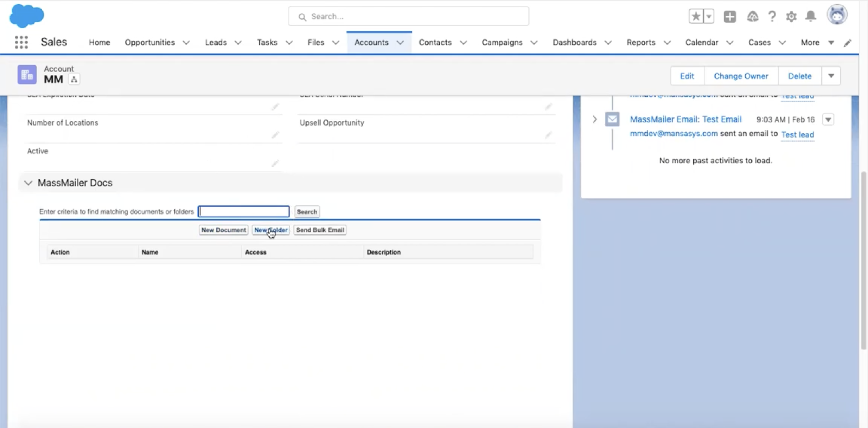Open the Calendar tab dropdown chevron

(x=730, y=43)
